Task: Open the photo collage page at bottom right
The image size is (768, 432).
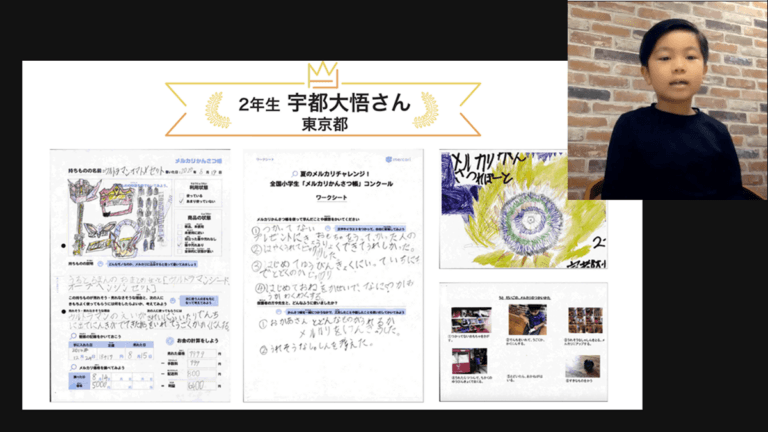Action: 523,342
